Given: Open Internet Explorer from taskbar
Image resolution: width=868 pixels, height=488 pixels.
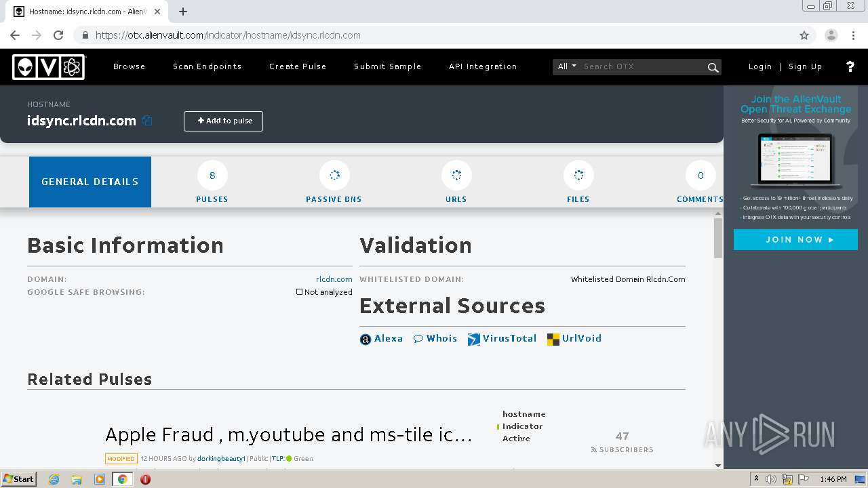Looking at the screenshot, I should point(54,479).
